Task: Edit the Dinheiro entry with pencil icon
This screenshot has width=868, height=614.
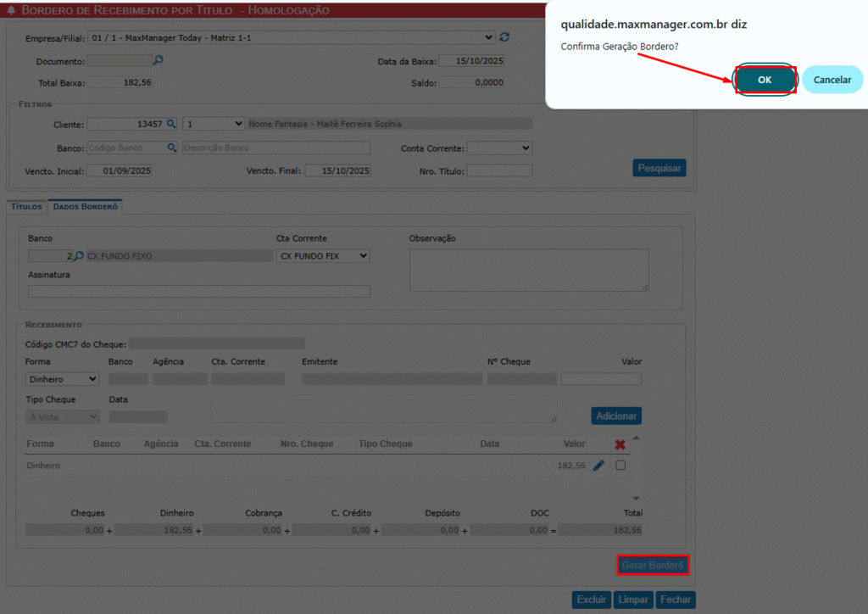Action: [598, 466]
